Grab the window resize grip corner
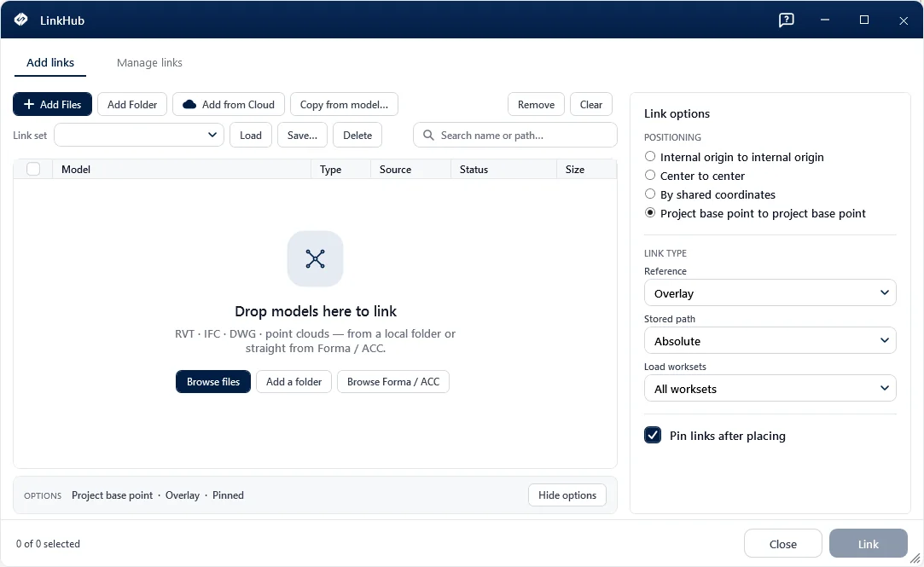 point(915,558)
